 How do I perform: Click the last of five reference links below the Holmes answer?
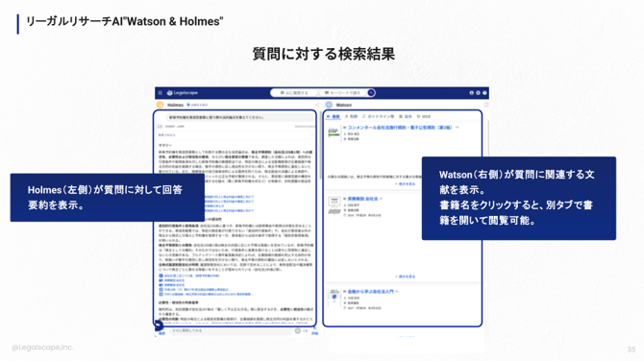pos(206,294)
